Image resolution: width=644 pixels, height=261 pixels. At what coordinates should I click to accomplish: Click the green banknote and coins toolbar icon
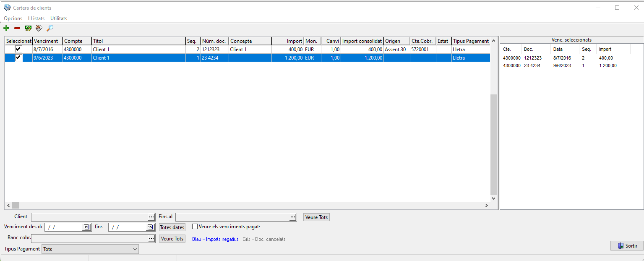28,28
